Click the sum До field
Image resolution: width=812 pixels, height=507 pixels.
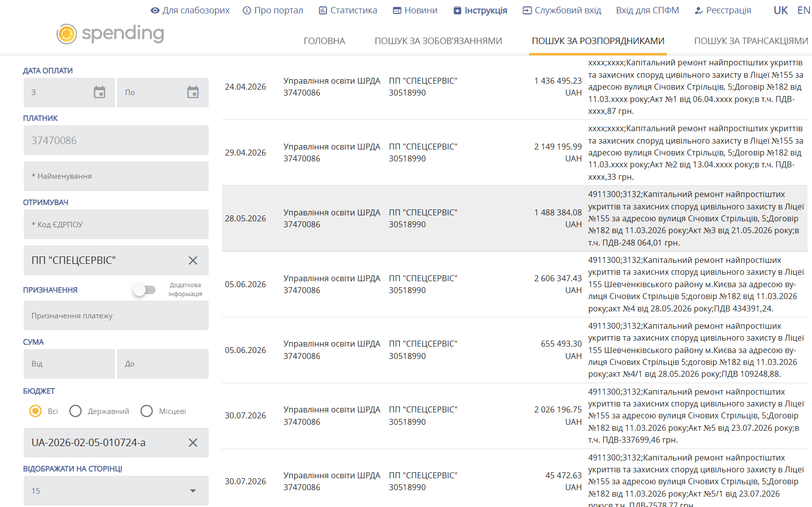point(162,364)
